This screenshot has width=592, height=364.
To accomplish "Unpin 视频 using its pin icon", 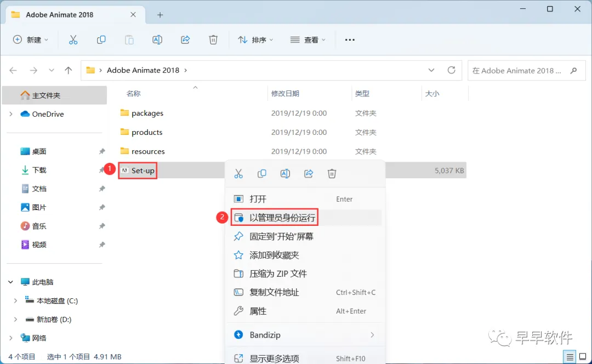I will point(102,244).
